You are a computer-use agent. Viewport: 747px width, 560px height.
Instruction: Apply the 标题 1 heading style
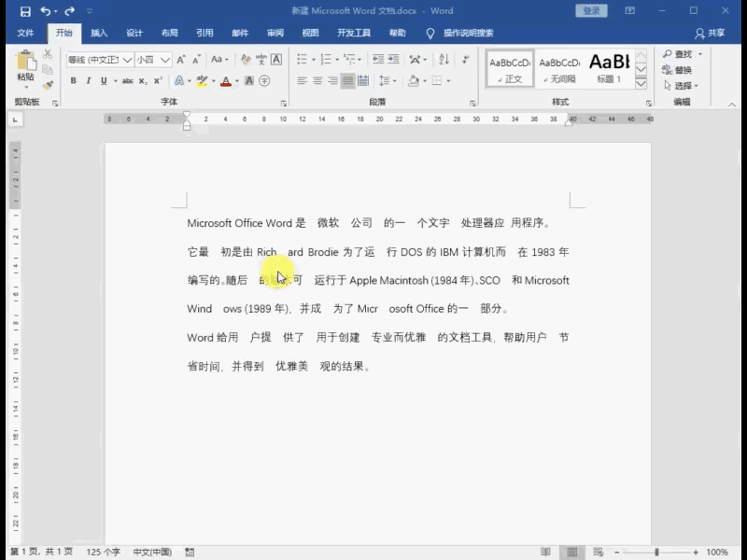[610, 68]
